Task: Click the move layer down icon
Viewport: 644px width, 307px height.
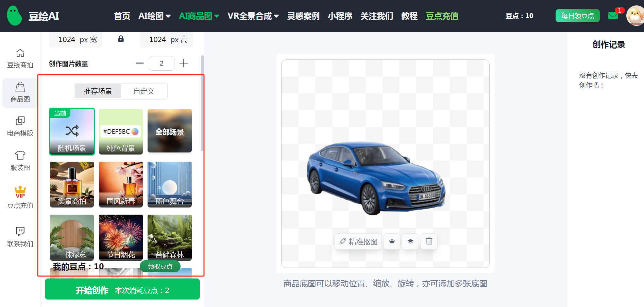Action: pyautogui.click(x=410, y=241)
